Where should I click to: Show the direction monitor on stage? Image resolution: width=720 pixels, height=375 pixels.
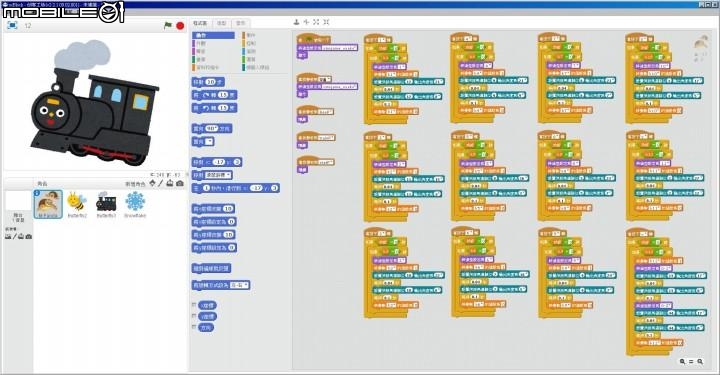point(194,328)
